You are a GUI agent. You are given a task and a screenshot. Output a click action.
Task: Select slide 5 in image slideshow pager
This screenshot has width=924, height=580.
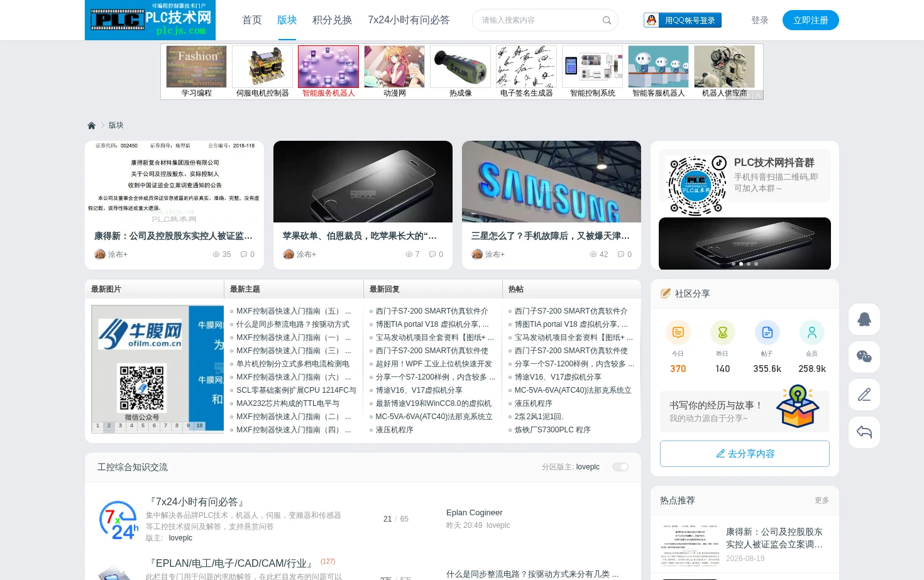[143, 426]
